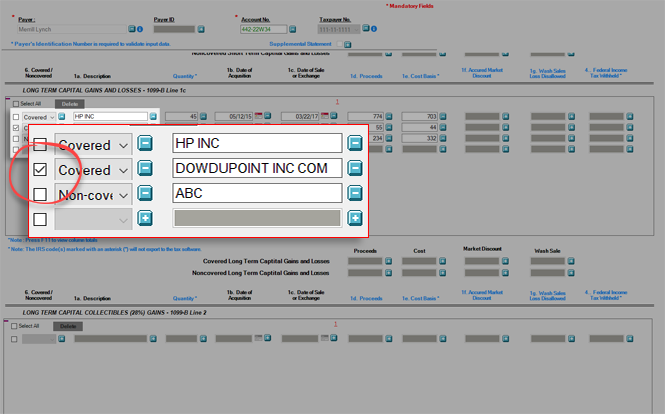Click the minus icon beside cost basis 332
This screenshot has height=414, width=665.
pos(443,138)
